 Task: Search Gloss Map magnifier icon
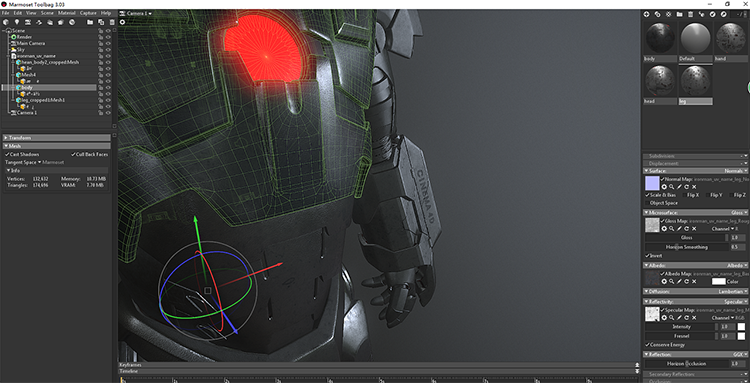pos(672,229)
